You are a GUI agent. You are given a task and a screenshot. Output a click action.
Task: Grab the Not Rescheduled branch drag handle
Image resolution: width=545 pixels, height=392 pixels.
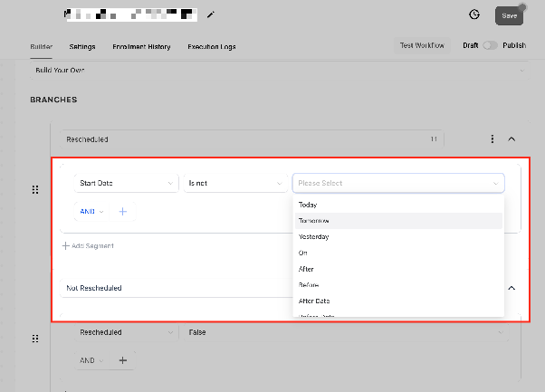(x=35, y=339)
